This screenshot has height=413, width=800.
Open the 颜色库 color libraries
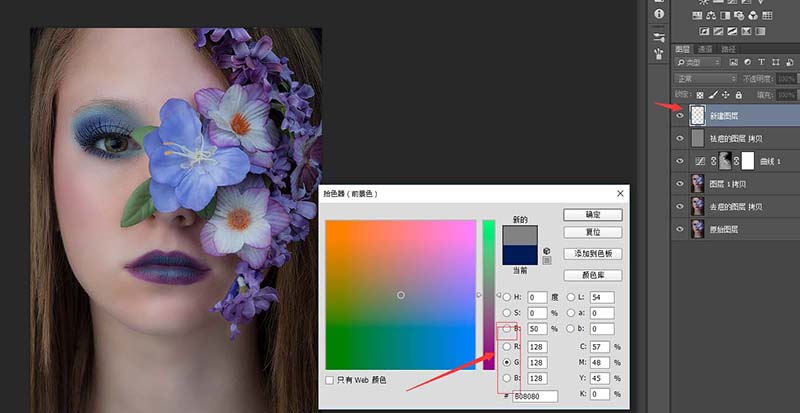[592, 274]
